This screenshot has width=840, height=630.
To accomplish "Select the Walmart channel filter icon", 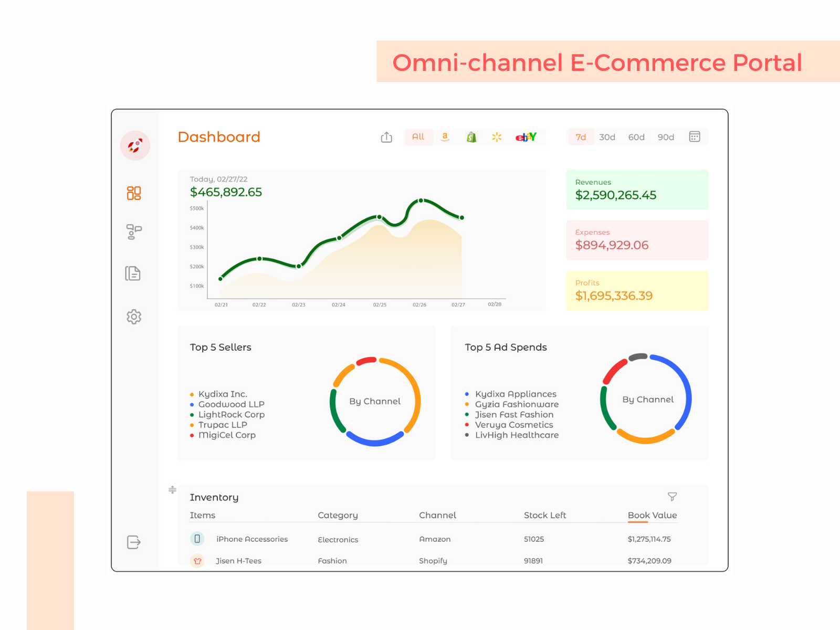I will coord(497,137).
